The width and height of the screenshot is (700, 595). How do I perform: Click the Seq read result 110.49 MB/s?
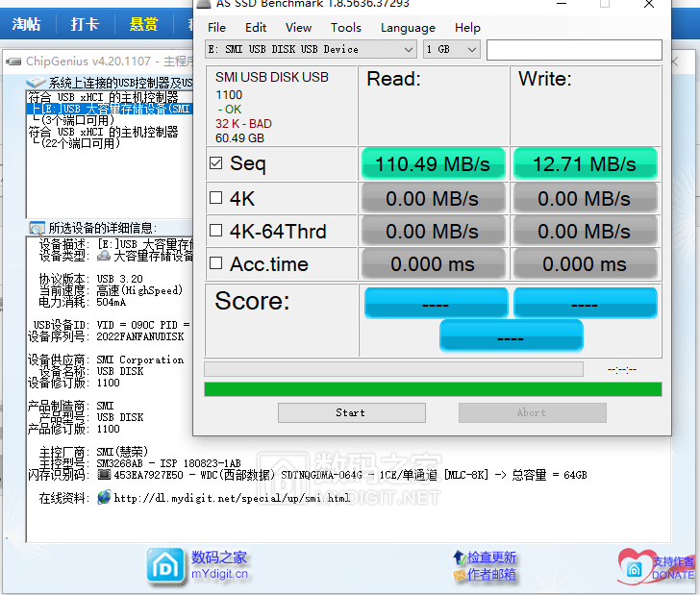(433, 163)
